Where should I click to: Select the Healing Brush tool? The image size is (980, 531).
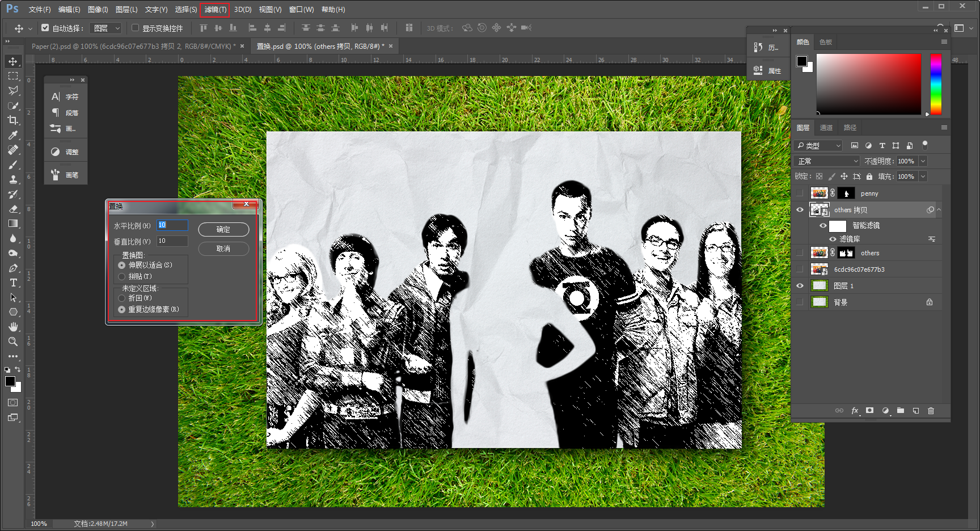tap(13, 150)
